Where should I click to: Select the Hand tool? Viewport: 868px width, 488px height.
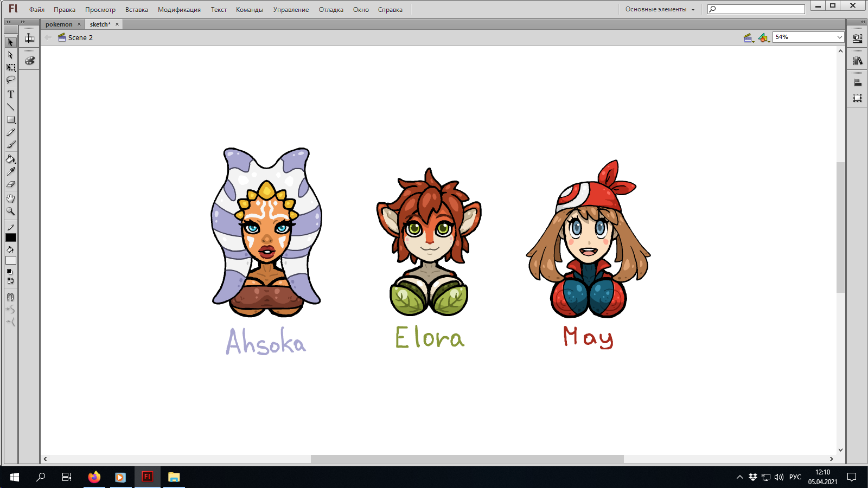(10, 198)
